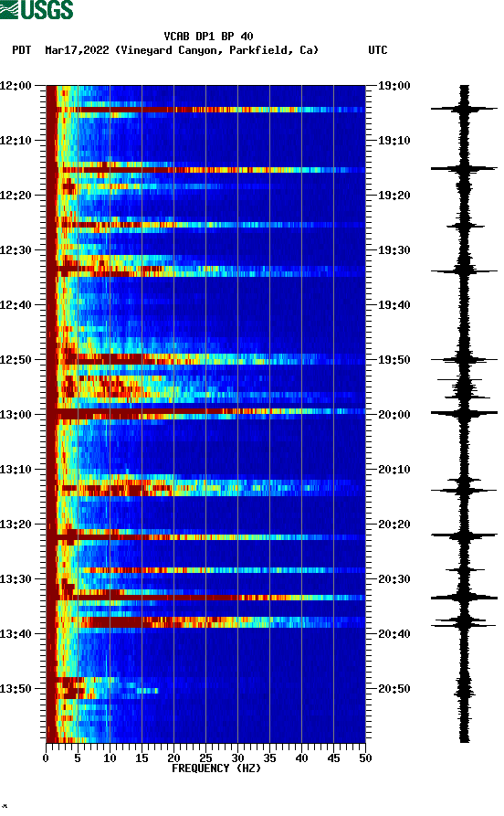Click the '20:30' UTC time label

[x=394, y=578]
